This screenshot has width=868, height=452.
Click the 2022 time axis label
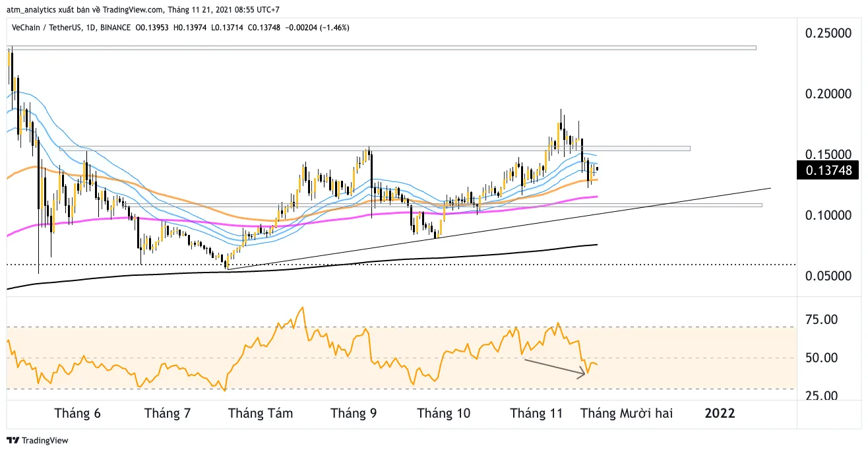click(720, 414)
